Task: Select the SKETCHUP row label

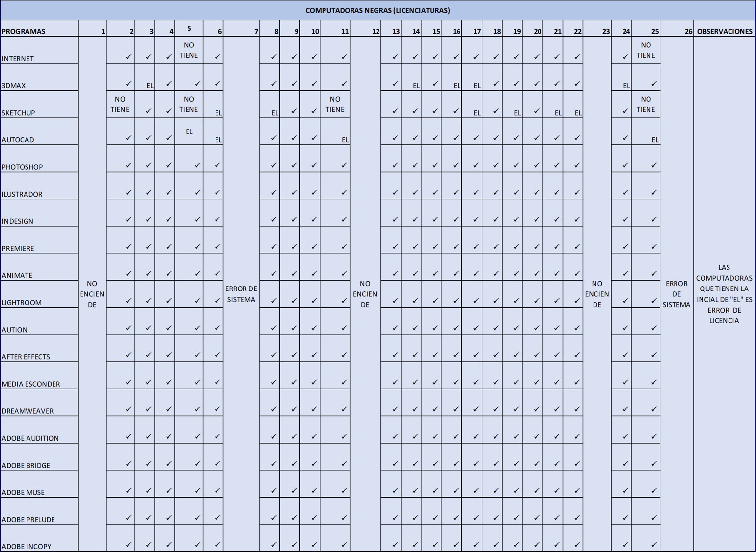Action: 39,105
